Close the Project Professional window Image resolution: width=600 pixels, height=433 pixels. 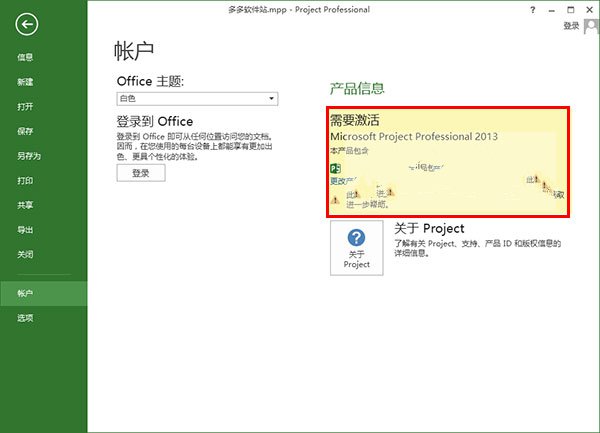590,10
